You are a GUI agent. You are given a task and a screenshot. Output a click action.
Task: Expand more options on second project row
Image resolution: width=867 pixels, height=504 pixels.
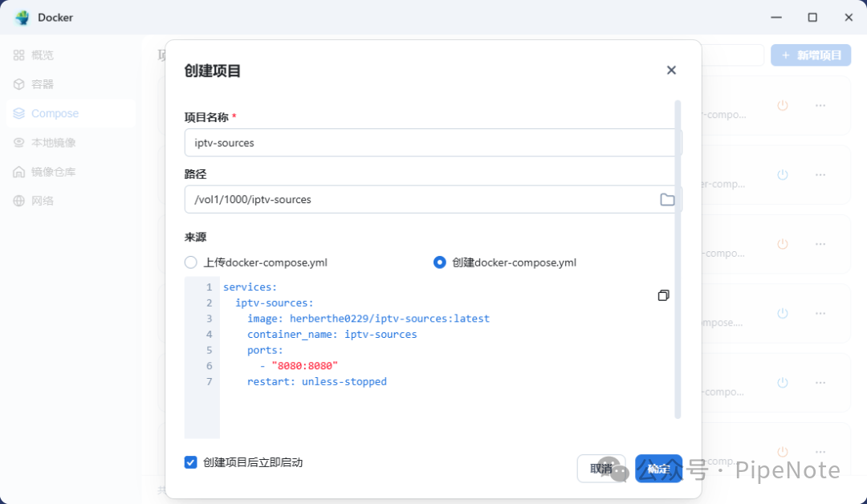[x=820, y=175]
